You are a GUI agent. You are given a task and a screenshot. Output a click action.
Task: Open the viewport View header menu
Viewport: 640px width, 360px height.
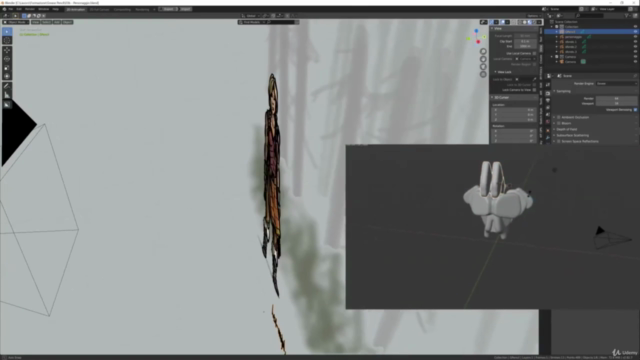pyautogui.click(x=36, y=22)
